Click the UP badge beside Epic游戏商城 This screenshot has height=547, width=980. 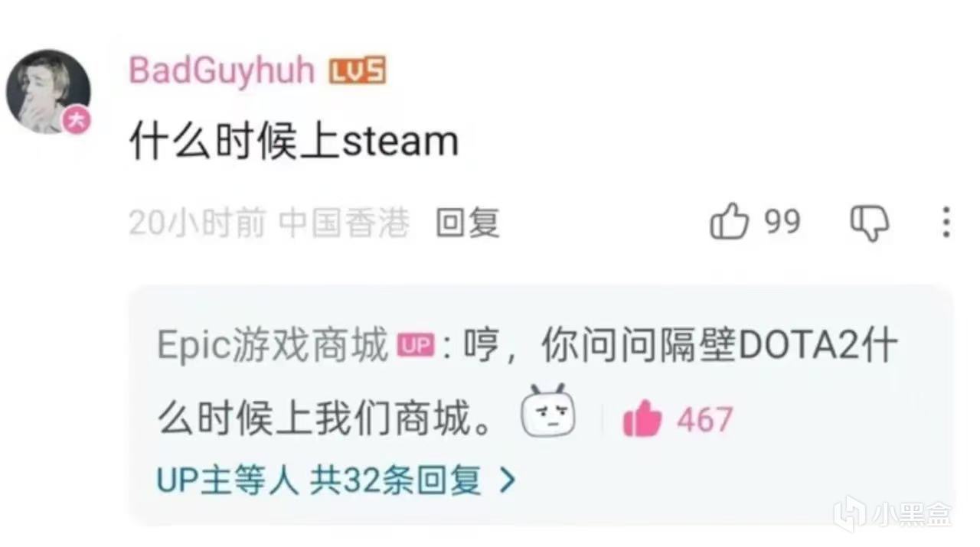pos(415,347)
